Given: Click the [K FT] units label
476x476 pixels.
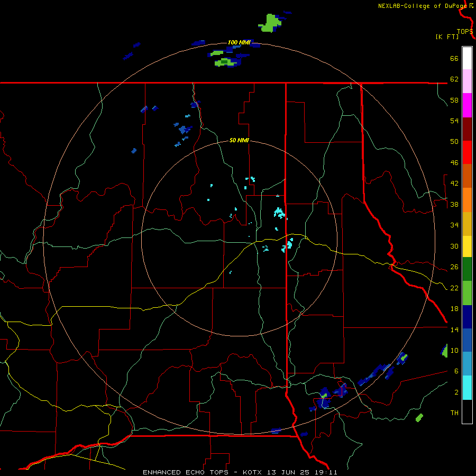Looking at the screenshot, I should pyautogui.click(x=447, y=37).
